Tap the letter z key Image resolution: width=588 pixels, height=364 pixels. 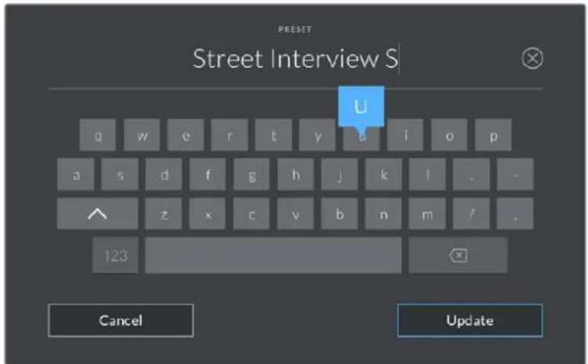click(164, 214)
